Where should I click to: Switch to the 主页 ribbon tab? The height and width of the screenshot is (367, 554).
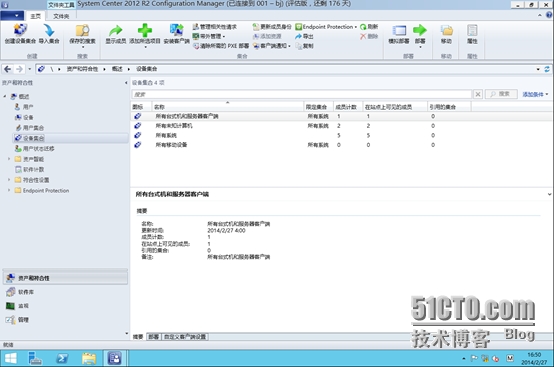coord(35,16)
